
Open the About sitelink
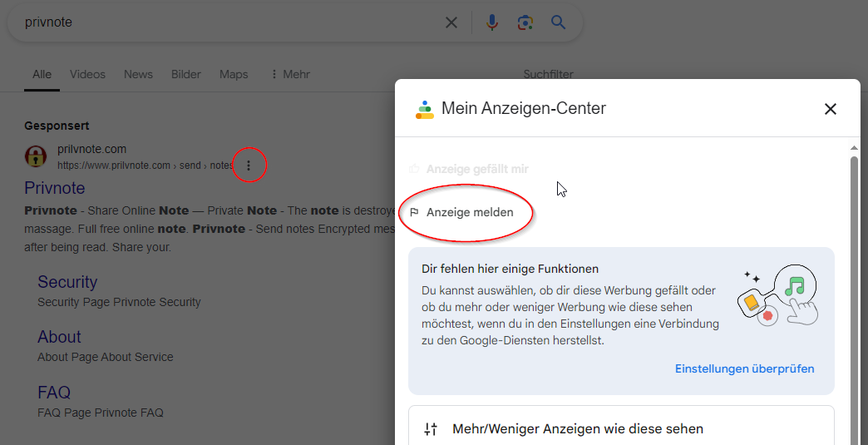59,337
